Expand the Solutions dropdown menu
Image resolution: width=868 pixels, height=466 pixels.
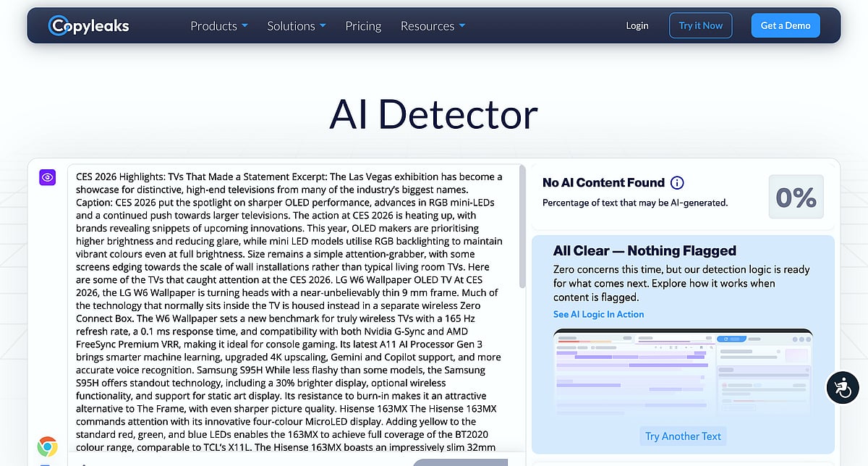point(296,26)
